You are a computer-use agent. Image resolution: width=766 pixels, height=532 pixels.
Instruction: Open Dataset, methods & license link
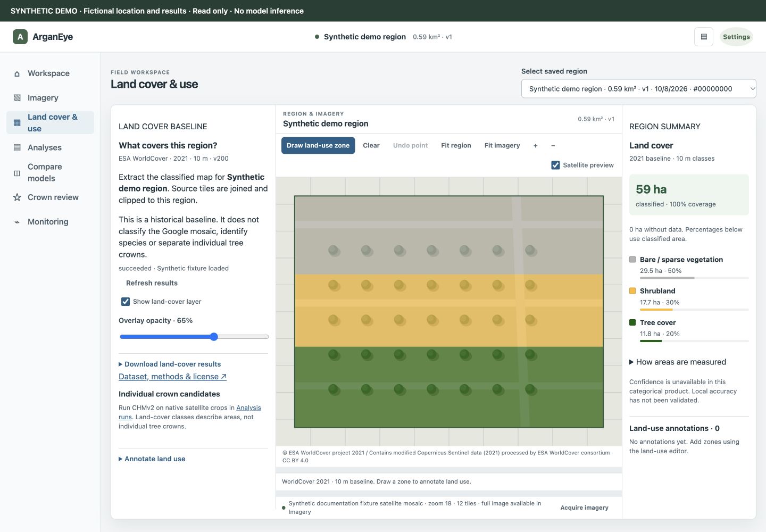click(x=172, y=377)
